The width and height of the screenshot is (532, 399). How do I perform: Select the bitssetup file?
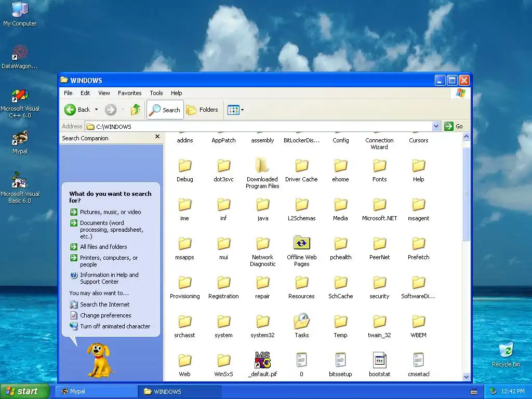tap(341, 365)
